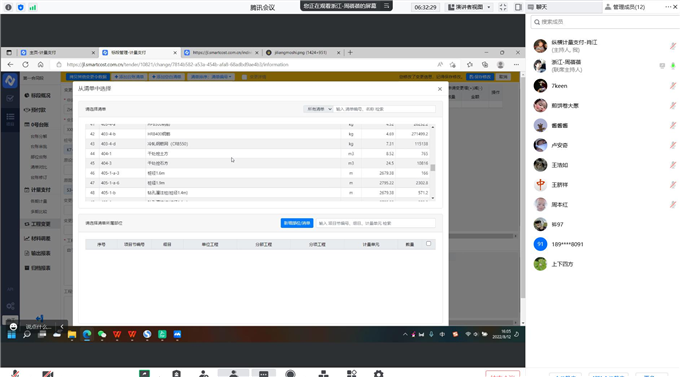
Task: Open Microsoft Edge from shared taskbar
Action: [x=87, y=334]
